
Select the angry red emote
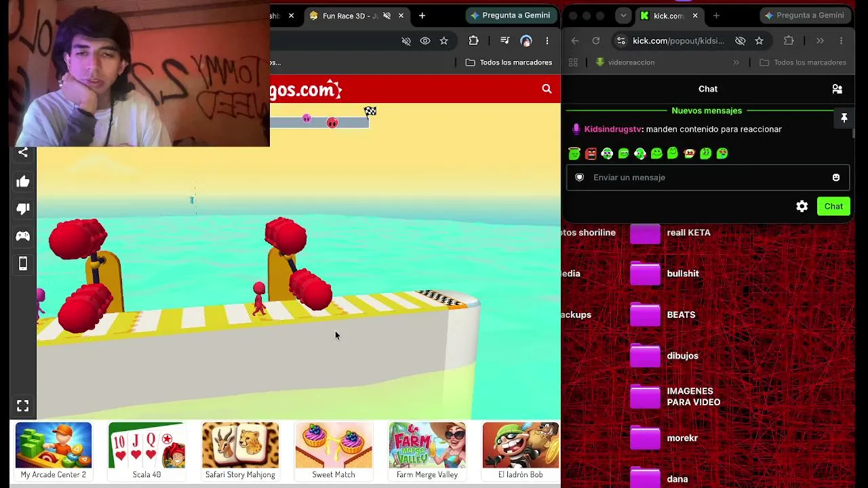click(x=591, y=153)
